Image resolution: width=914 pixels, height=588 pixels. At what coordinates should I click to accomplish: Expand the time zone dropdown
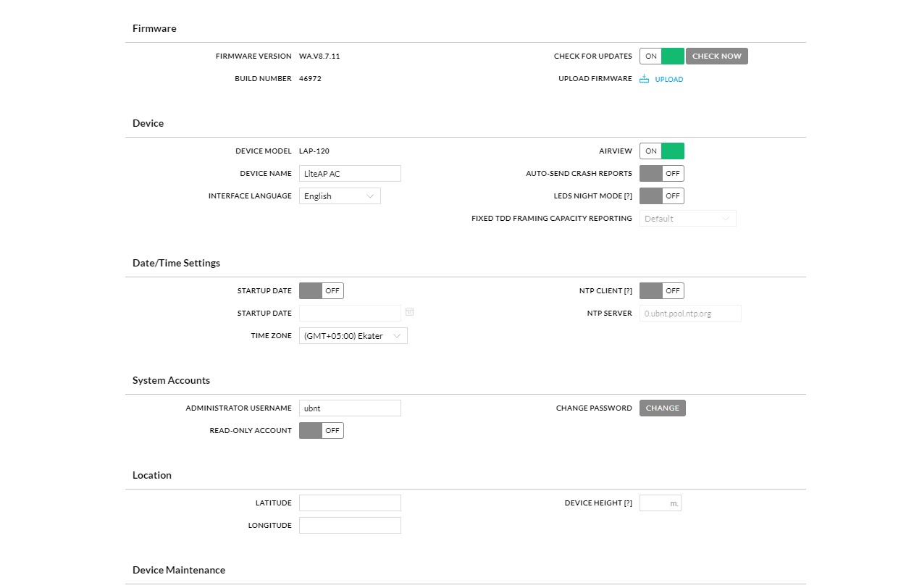[353, 336]
